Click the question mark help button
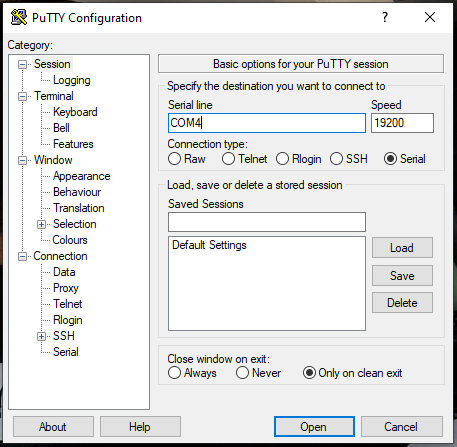457x447 pixels. pos(385,17)
